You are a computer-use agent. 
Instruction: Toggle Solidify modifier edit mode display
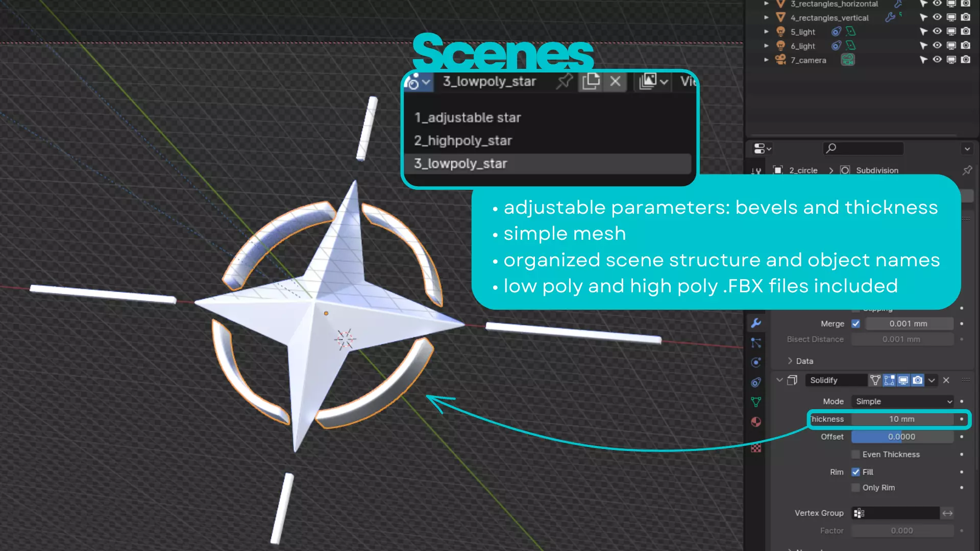pos(889,380)
